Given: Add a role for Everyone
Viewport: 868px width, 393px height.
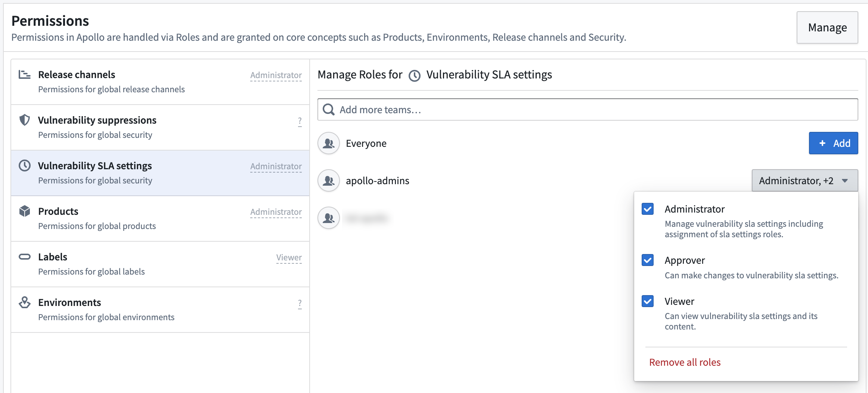Looking at the screenshot, I should (x=833, y=143).
